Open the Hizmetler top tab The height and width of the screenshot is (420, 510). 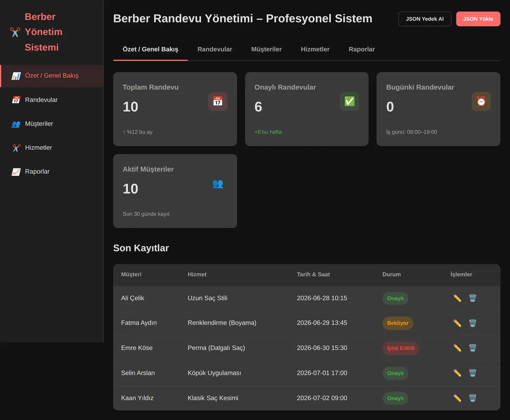coord(315,49)
